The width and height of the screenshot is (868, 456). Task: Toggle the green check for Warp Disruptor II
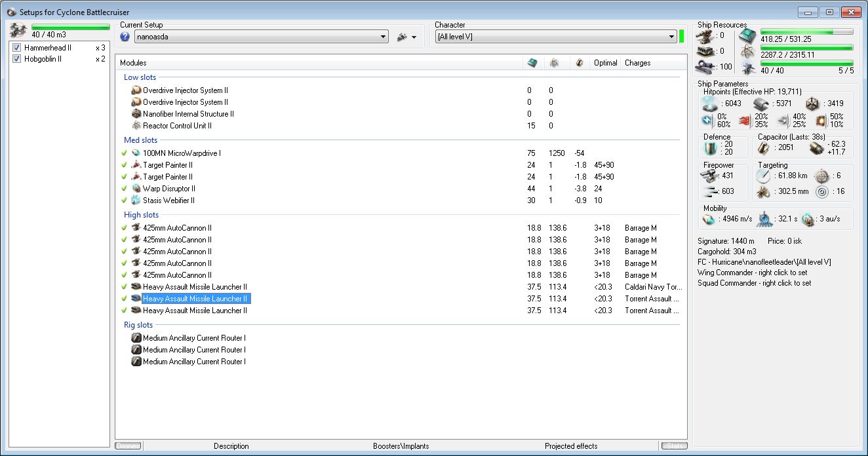[x=125, y=189]
